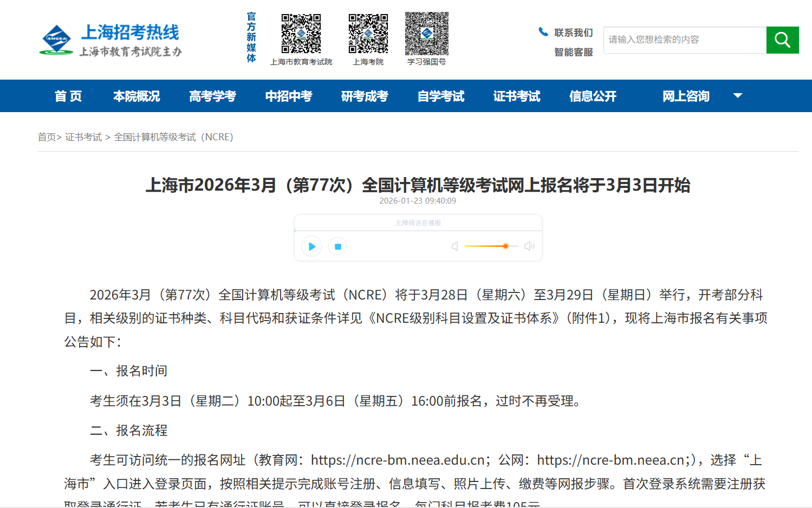
Task: Click the phone icon beside 联系我们
Action: coord(543,32)
